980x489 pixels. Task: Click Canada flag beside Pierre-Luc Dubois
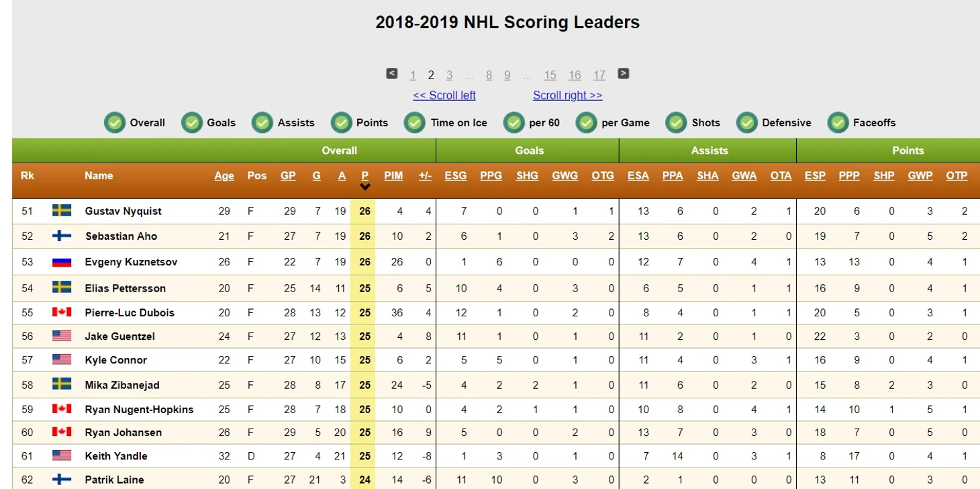[62, 312]
